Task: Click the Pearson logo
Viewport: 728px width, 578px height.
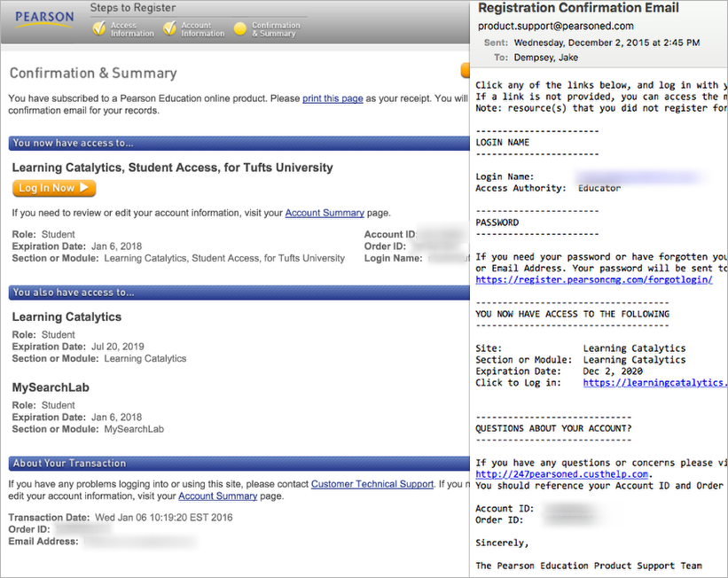Action: click(44, 19)
